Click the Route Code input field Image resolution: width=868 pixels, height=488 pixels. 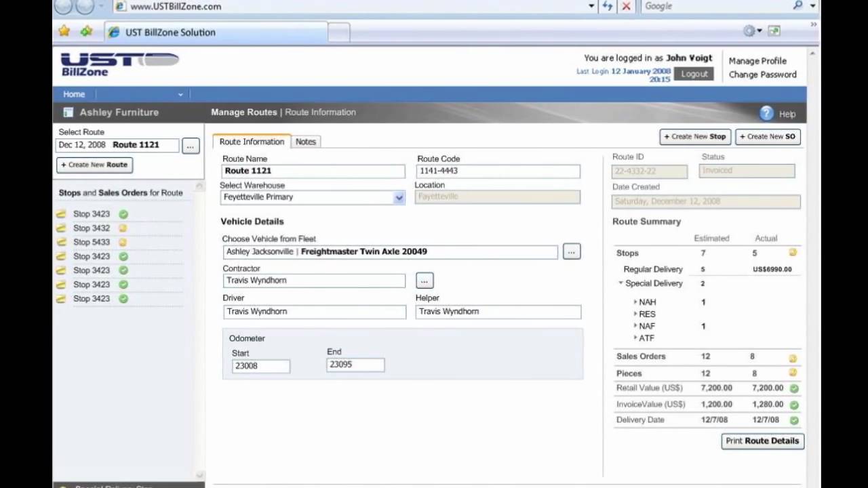pos(499,171)
